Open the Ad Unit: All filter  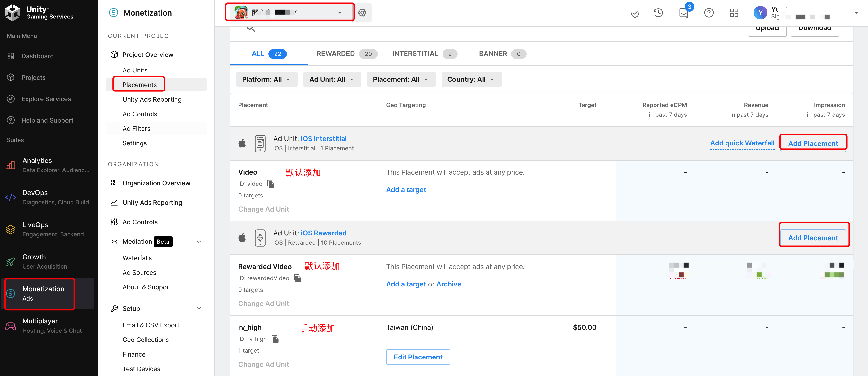(332, 79)
